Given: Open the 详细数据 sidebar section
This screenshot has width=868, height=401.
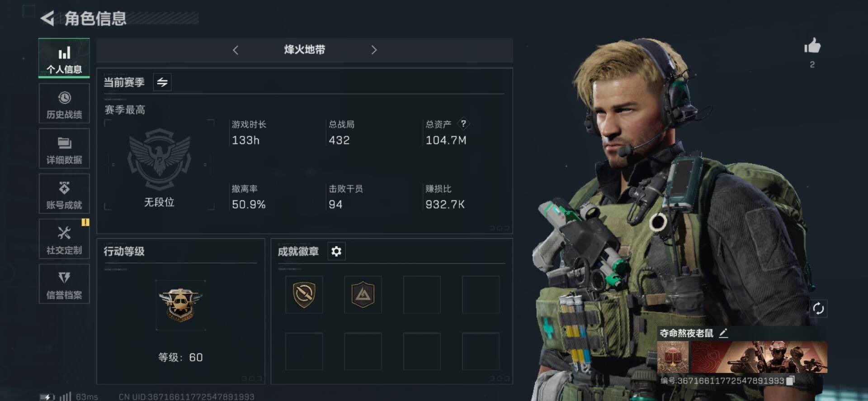Looking at the screenshot, I should (x=64, y=149).
